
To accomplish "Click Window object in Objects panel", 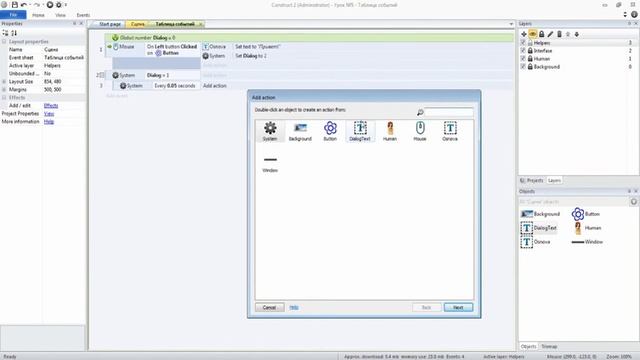I will 587,242.
